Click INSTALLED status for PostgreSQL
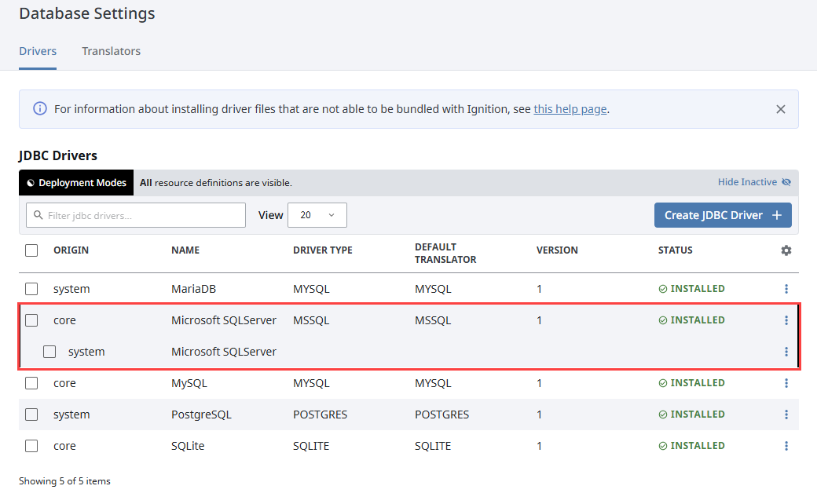The width and height of the screenshot is (817, 504). tap(692, 415)
